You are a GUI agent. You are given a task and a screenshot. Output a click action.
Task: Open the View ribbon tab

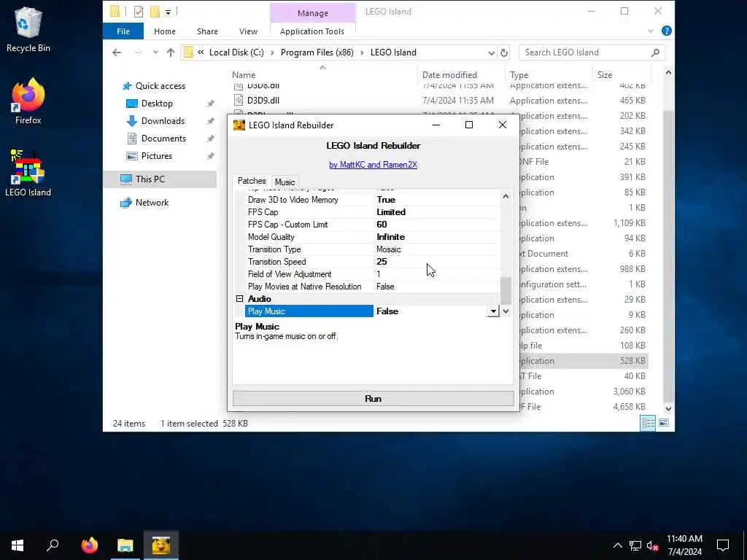pos(248,31)
